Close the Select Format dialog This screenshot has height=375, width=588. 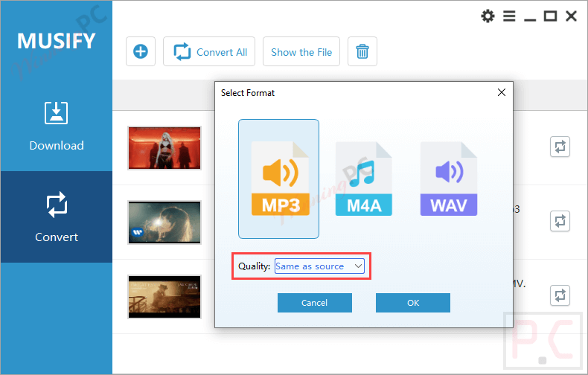(x=502, y=92)
